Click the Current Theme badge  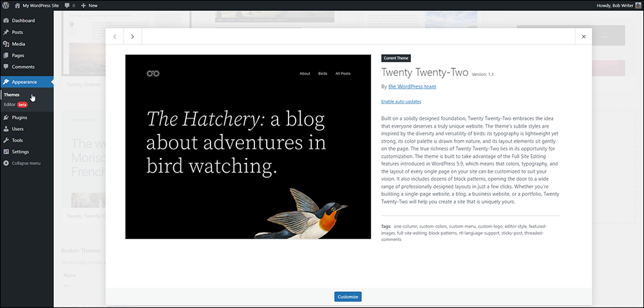396,59
